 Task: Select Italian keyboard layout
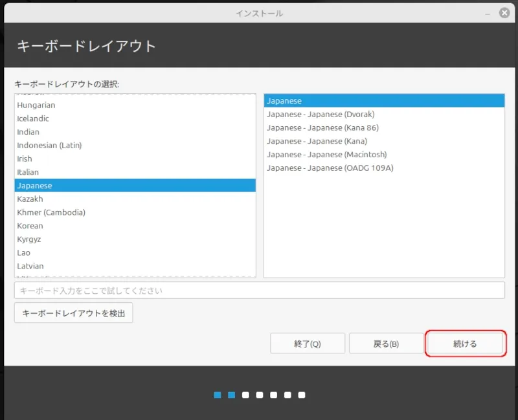click(x=28, y=172)
